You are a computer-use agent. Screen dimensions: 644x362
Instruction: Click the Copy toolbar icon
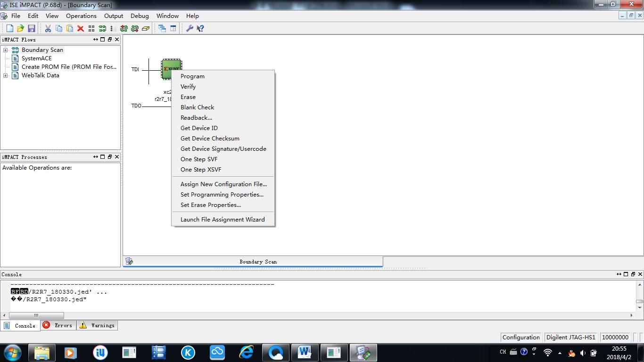tap(58, 29)
